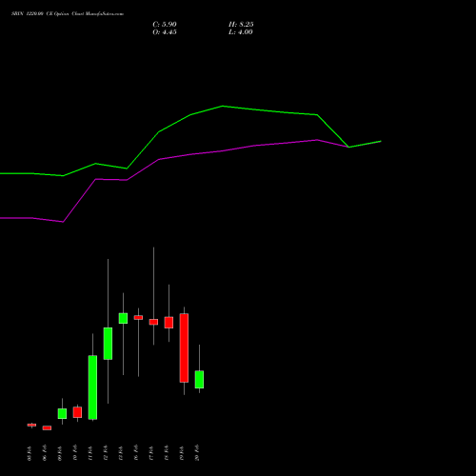Screen dimensions: 476x476
Task: Select the 20 Feb date label
Action: [197, 452]
